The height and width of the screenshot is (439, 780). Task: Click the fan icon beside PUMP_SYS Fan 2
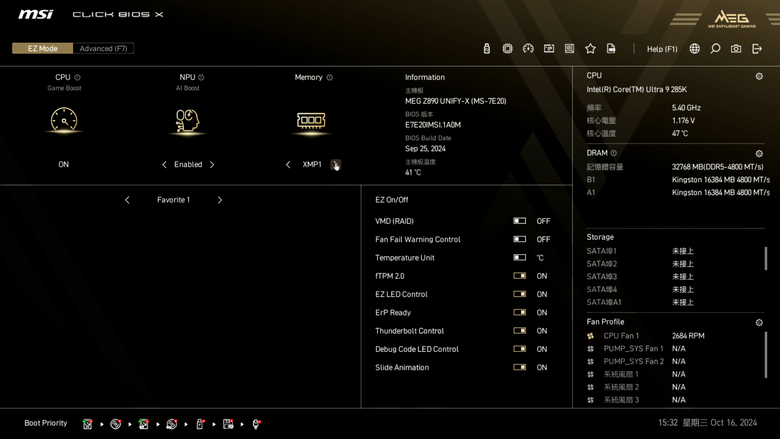pos(590,361)
